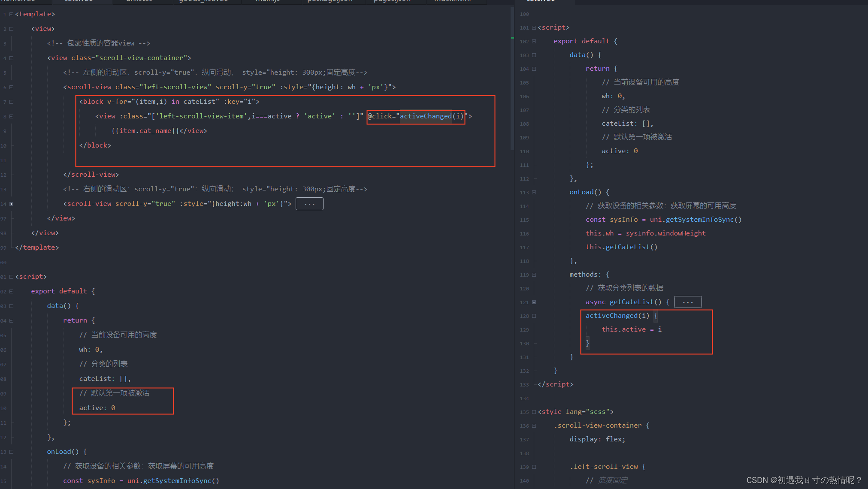This screenshot has width=868, height=489.
Task: Collapse the <script> fold on line 101
Action: [x=534, y=28]
